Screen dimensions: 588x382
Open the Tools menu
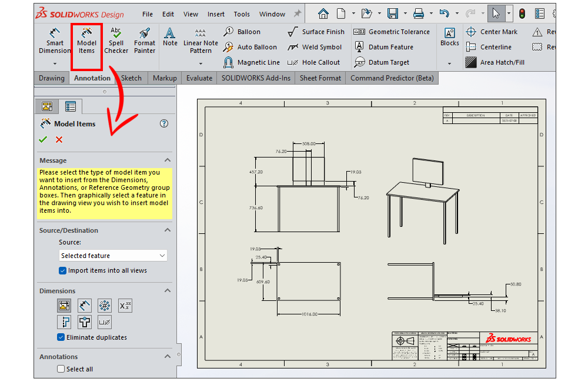coord(242,14)
